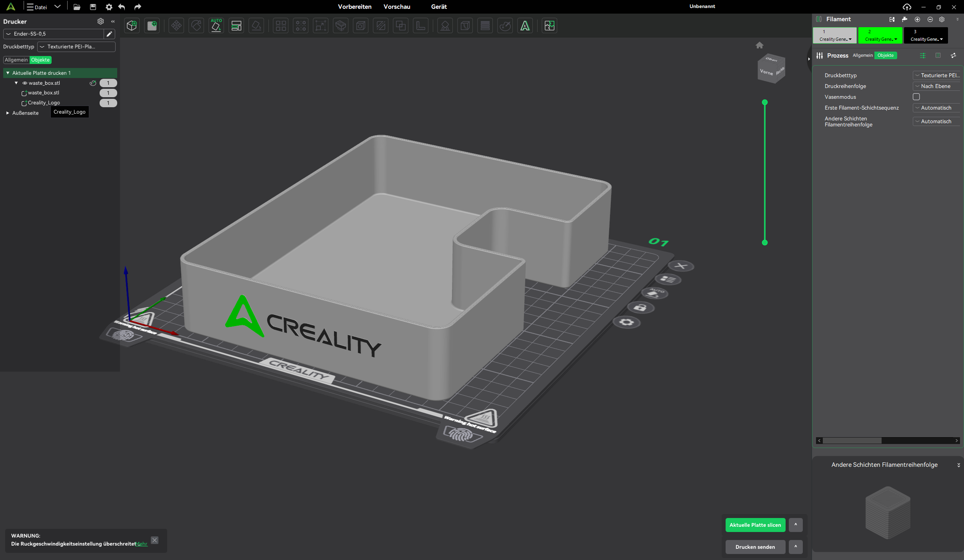The width and height of the screenshot is (964, 560).
Task: Select Allgemein toggle in left panel
Action: 16,60
